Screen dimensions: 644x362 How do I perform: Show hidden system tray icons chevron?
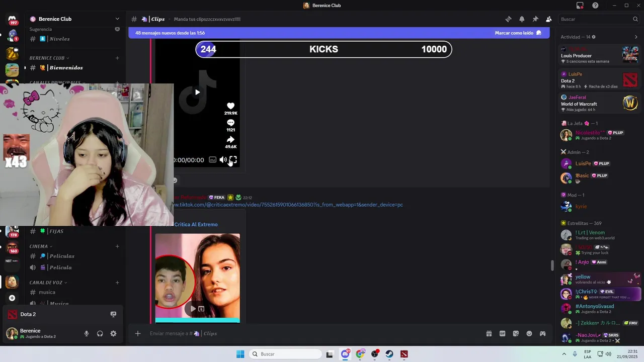pyautogui.click(x=563, y=354)
